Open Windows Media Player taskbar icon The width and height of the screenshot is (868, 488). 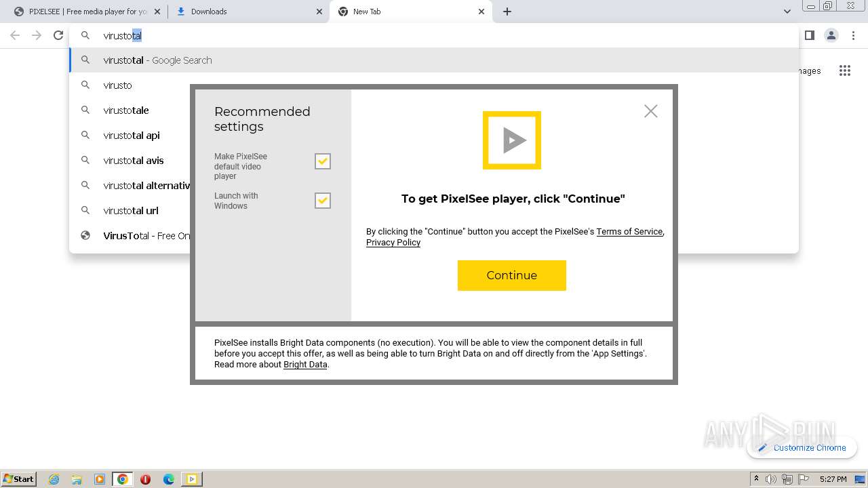pos(100,479)
